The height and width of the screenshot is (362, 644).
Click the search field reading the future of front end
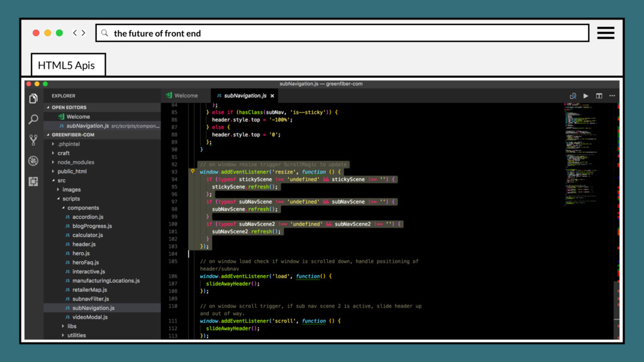pyautogui.click(x=342, y=33)
